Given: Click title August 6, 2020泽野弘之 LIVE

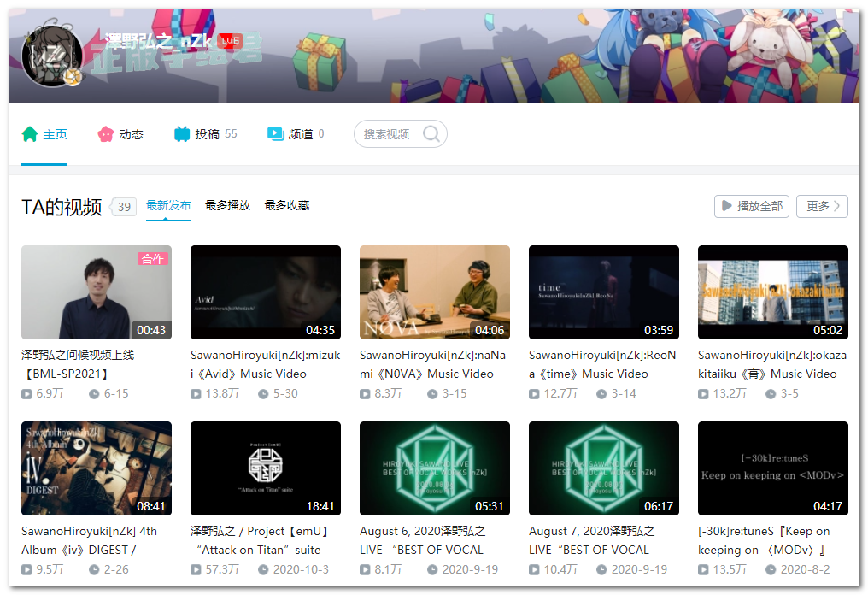Looking at the screenshot, I should (x=423, y=540).
